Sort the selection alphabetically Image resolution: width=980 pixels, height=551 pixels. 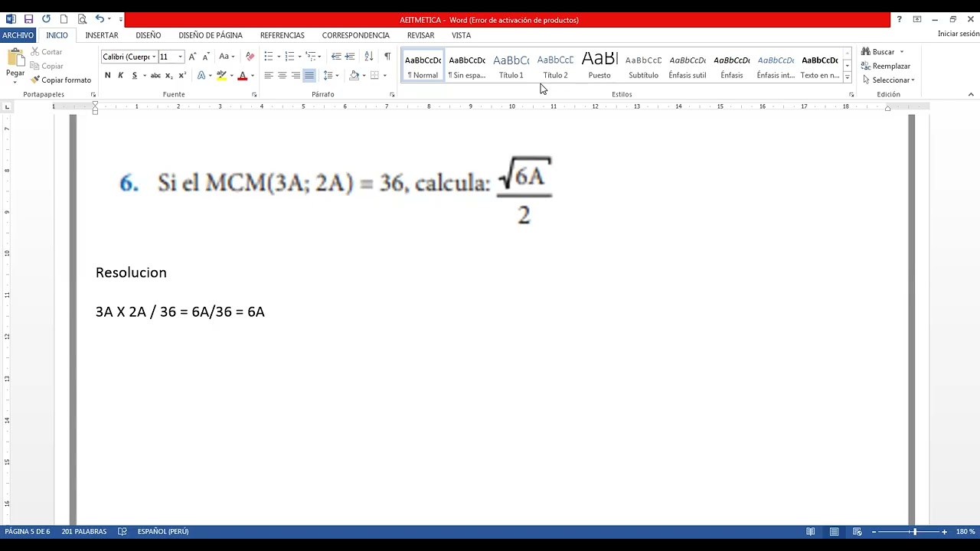click(368, 57)
